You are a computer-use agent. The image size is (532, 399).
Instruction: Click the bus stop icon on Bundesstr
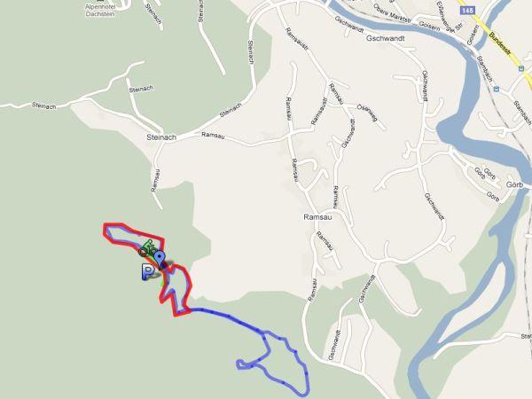(521, 68)
